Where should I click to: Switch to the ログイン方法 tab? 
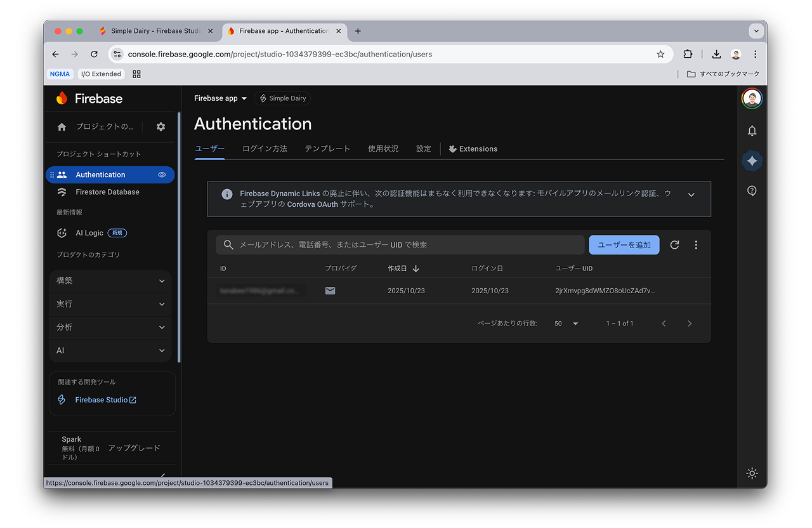(265, 148)
